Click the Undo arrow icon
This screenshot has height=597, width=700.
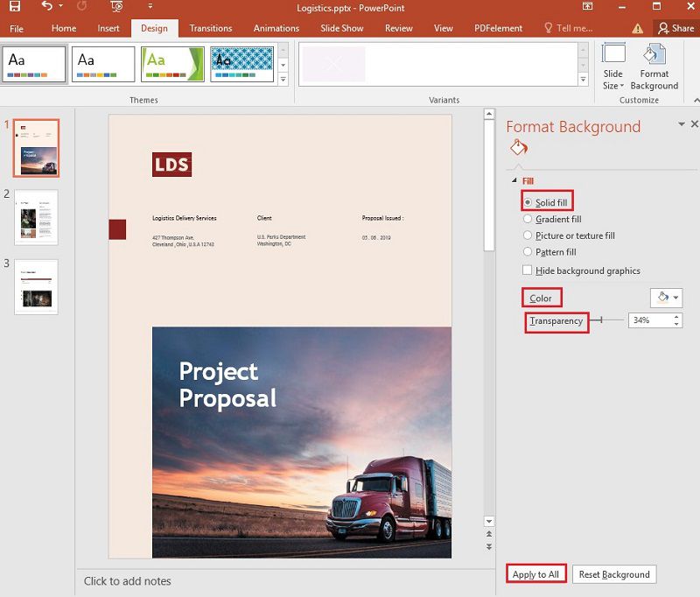[x=45, y=7]
